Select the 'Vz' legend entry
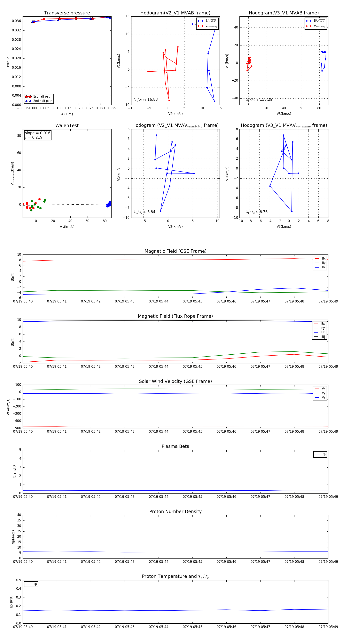 pos(320,398)
